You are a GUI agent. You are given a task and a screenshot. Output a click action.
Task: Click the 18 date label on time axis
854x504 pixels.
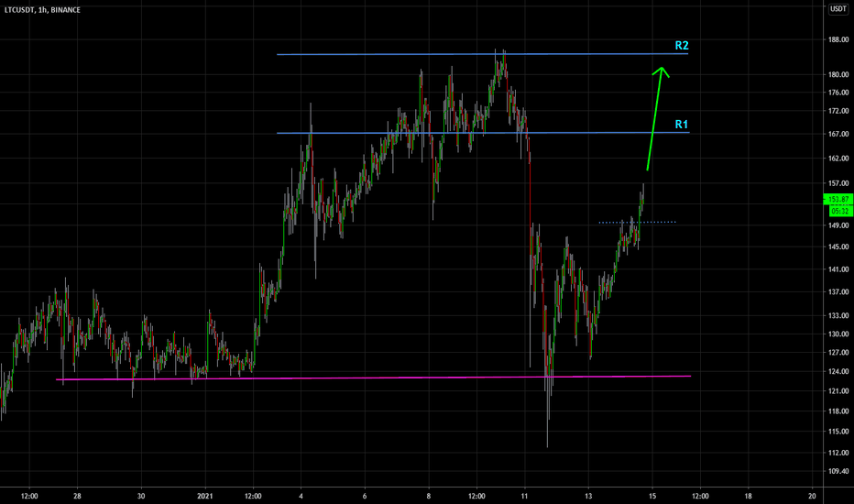click(749, 496)
